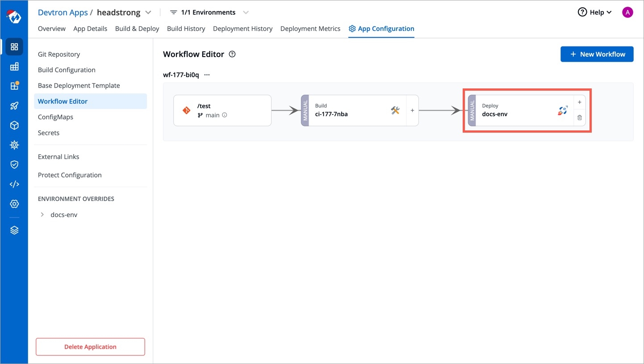Open the stacked layers icon in the sidebar
The image size is (644, 364).
click(14, 230)
